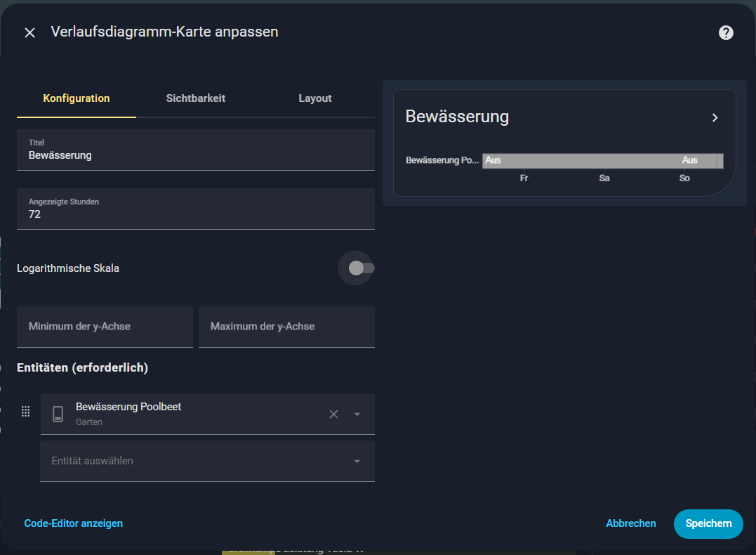Screen dimensions: 756x555
Task: Click the Maximum der y-Achse field
Action: click(286, 327)
